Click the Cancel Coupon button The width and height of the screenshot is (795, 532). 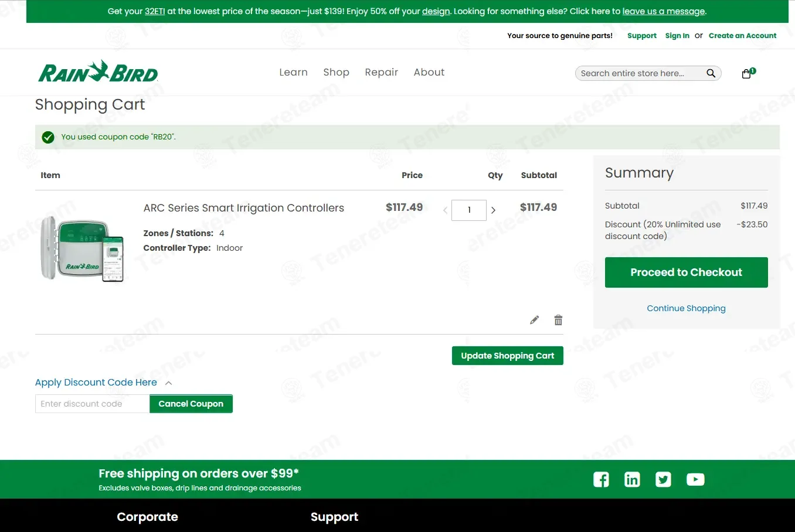tap(191, 404)
